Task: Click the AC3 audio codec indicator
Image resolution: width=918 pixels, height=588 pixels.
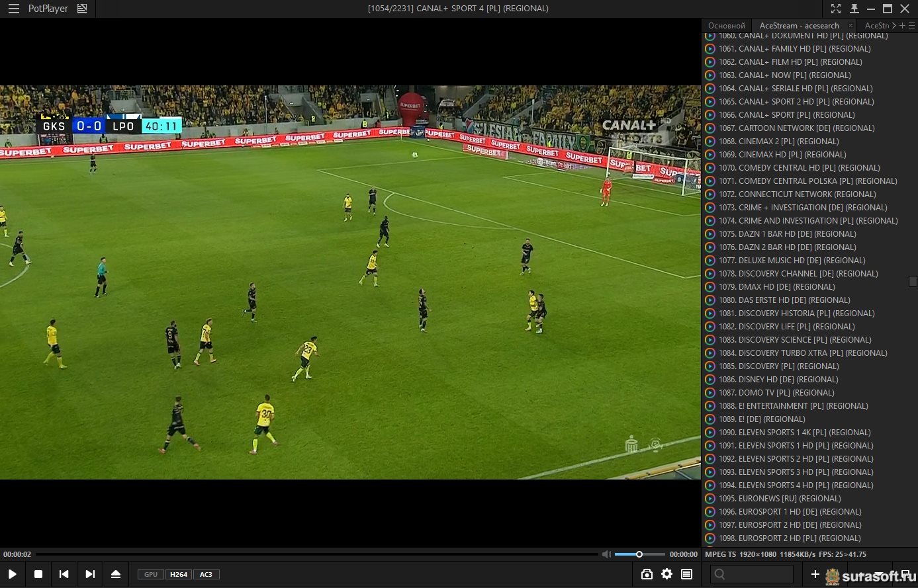Action: click(x=207, y=574)
